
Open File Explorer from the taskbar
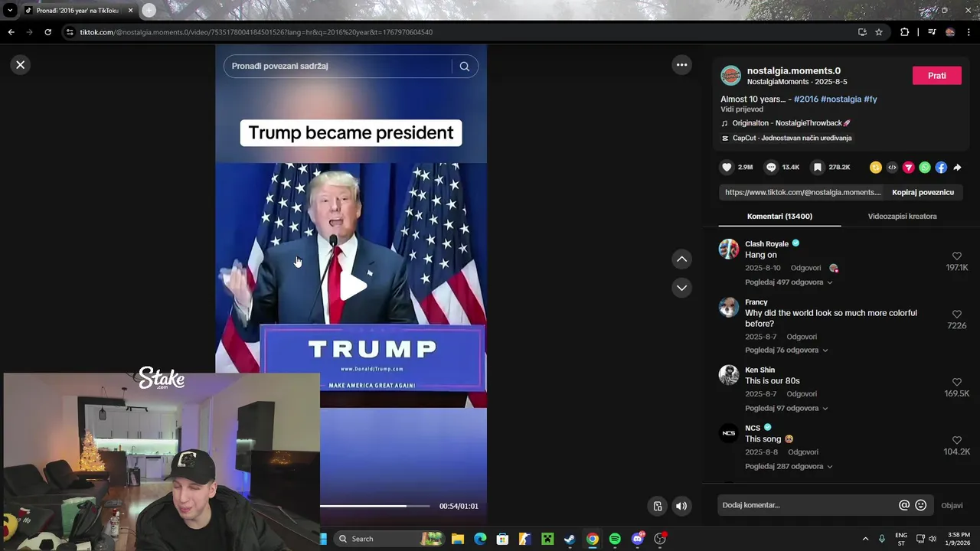(x=457, y=539)
